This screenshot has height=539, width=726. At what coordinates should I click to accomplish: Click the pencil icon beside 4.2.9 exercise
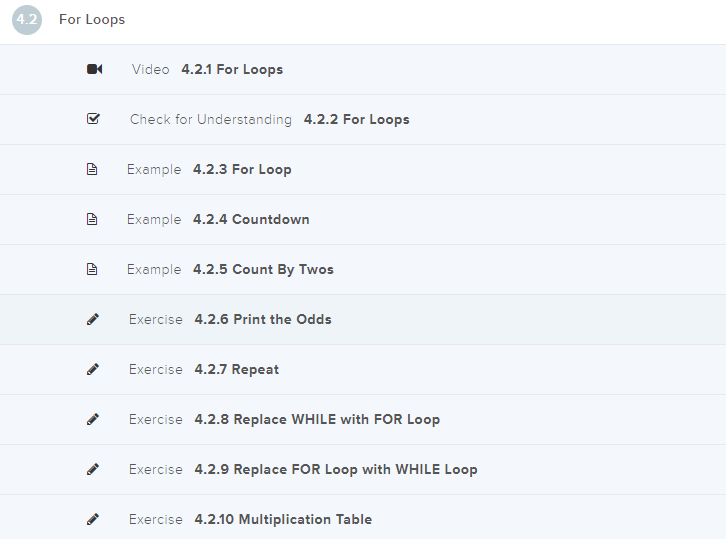(x=93, y=469)
